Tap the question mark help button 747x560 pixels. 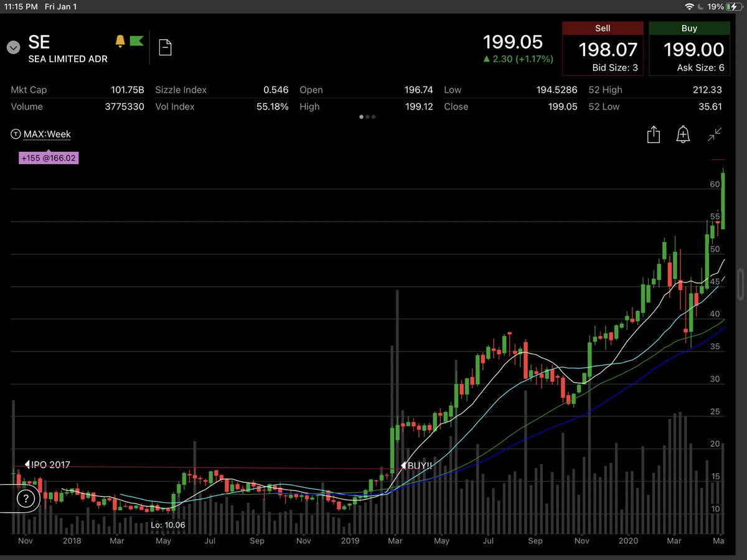tap(25, 498)
